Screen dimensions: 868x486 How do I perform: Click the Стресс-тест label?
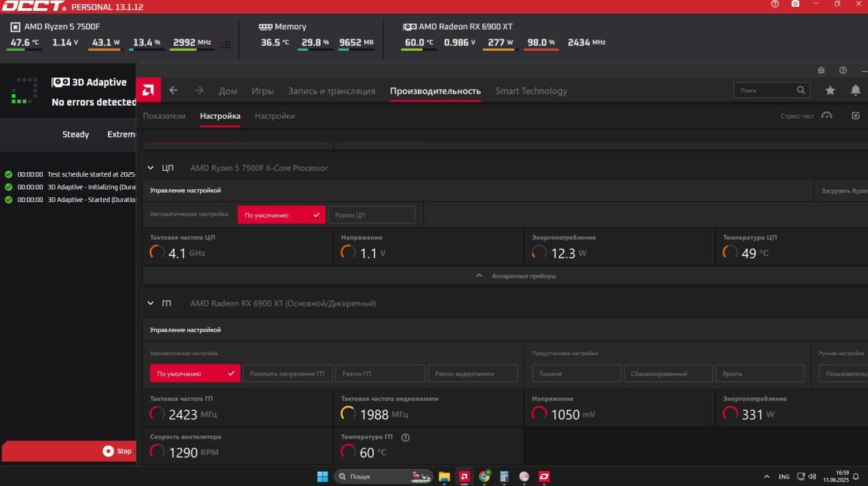(797, 116)
